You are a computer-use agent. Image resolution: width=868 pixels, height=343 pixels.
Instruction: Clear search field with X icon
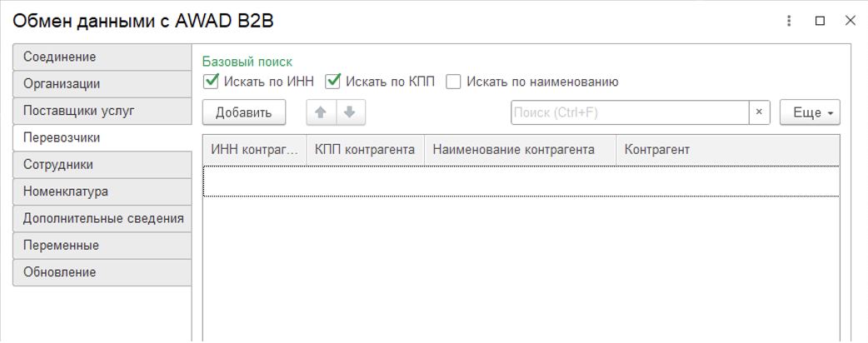(x=759, y=112)
